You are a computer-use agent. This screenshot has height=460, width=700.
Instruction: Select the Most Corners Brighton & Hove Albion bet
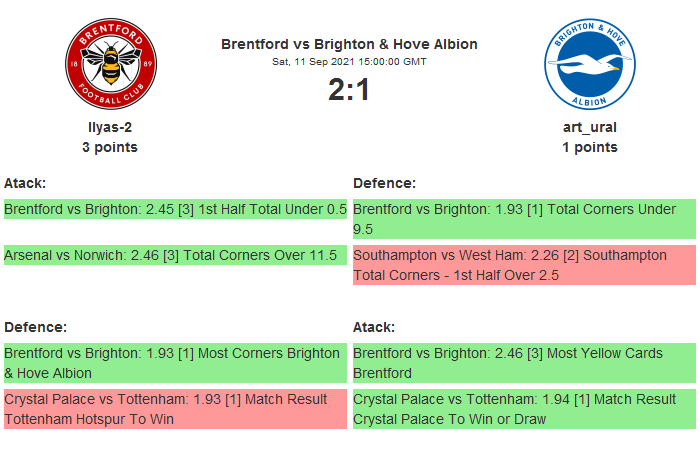point(175,363)
